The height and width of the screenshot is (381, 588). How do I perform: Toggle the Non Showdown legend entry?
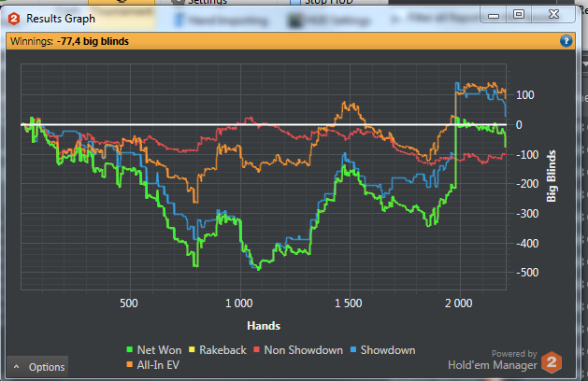click(x=298, y=350)
